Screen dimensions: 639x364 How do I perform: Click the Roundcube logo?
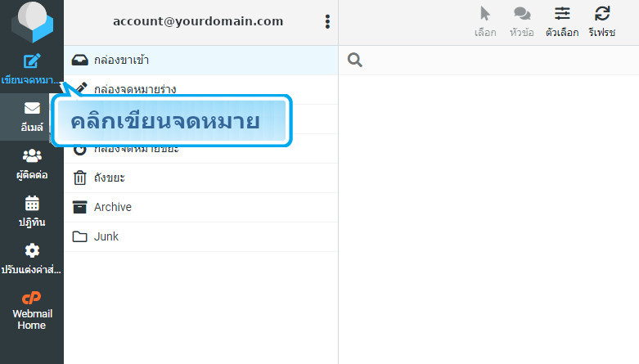coord(32,22)
